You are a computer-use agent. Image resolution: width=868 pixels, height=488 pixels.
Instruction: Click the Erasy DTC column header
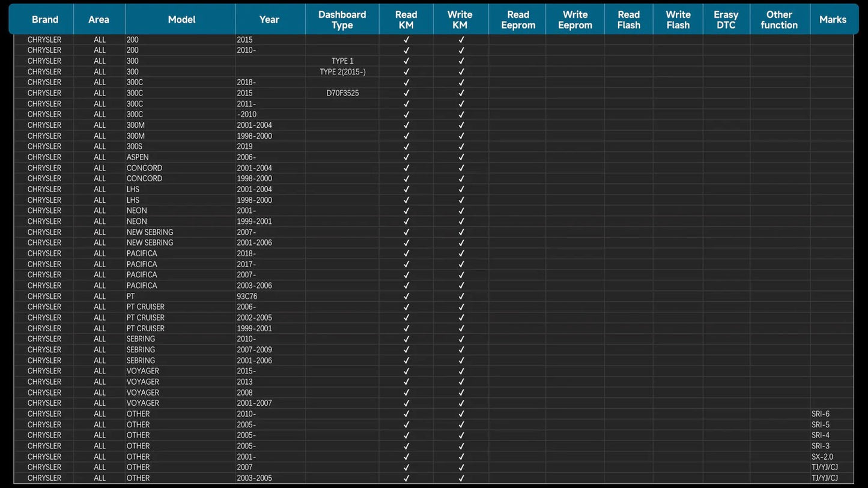[x=726, y=20]
